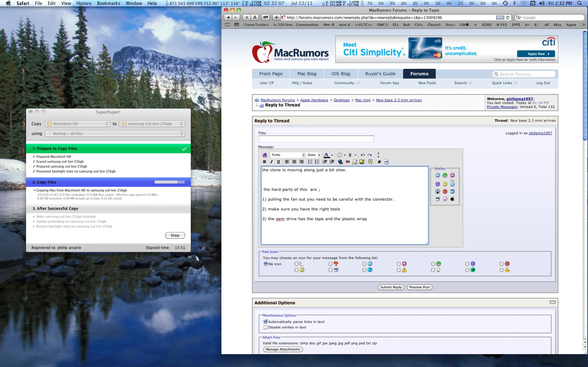Open the Sizes dropdown in editor

tap(313, 155)
